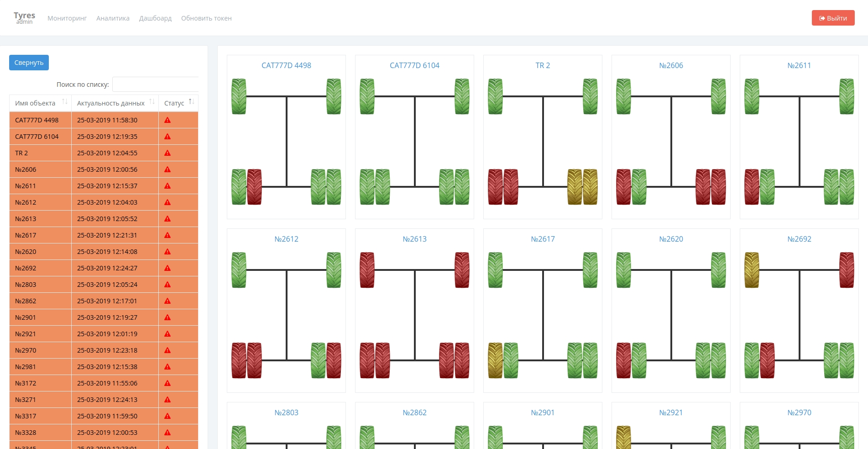
Task: Go to the Аналитика page
Action: pyautogui.click(x=113, y=18)
